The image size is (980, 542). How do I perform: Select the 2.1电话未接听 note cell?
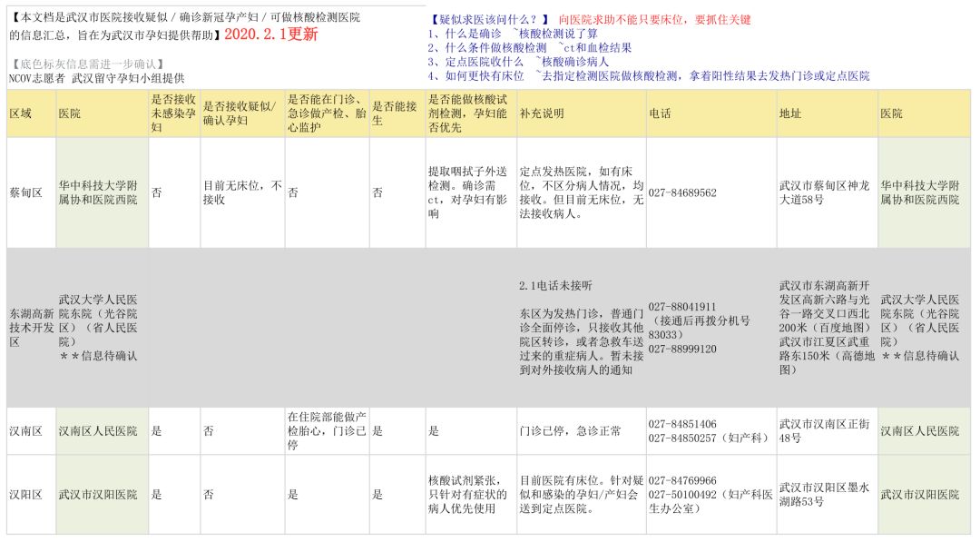click(x=582, y=328)
